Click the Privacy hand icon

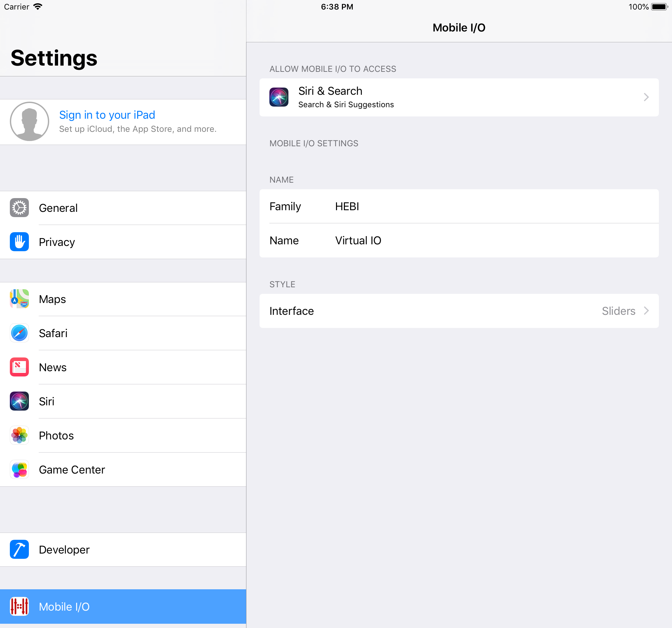tap(19, 242)
